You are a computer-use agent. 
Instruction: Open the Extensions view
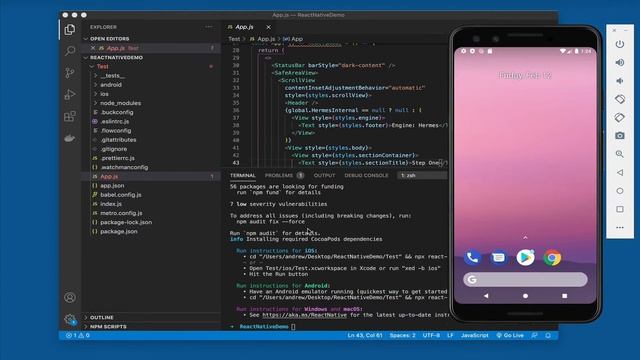pos(70,116)
